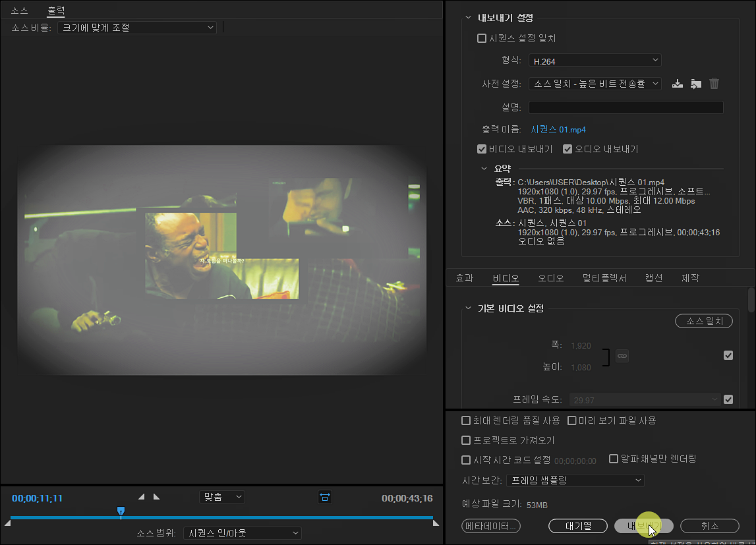756x545 pixels.
Task: Click the save preset icon
Action: click(678, 84)
